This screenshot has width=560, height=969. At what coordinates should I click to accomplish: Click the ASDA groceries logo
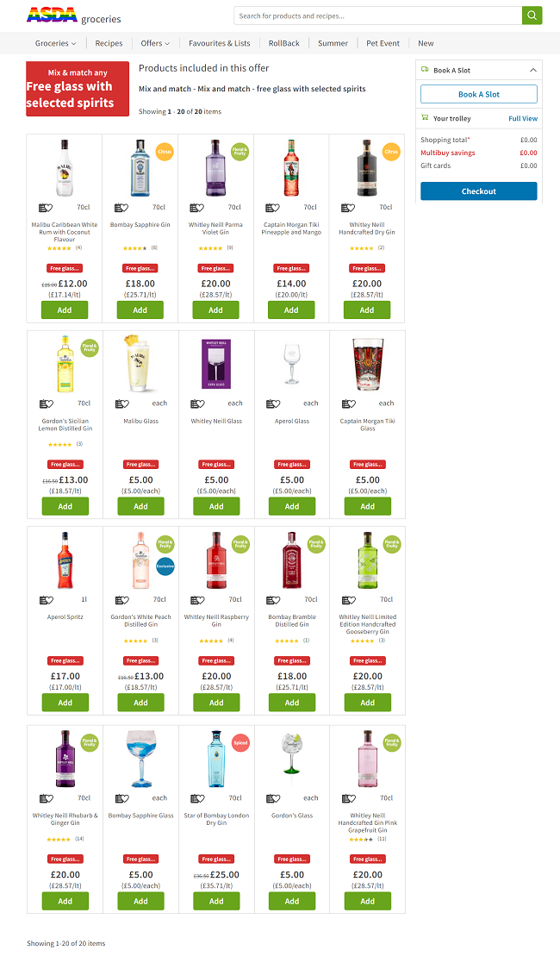click(73, 16)
